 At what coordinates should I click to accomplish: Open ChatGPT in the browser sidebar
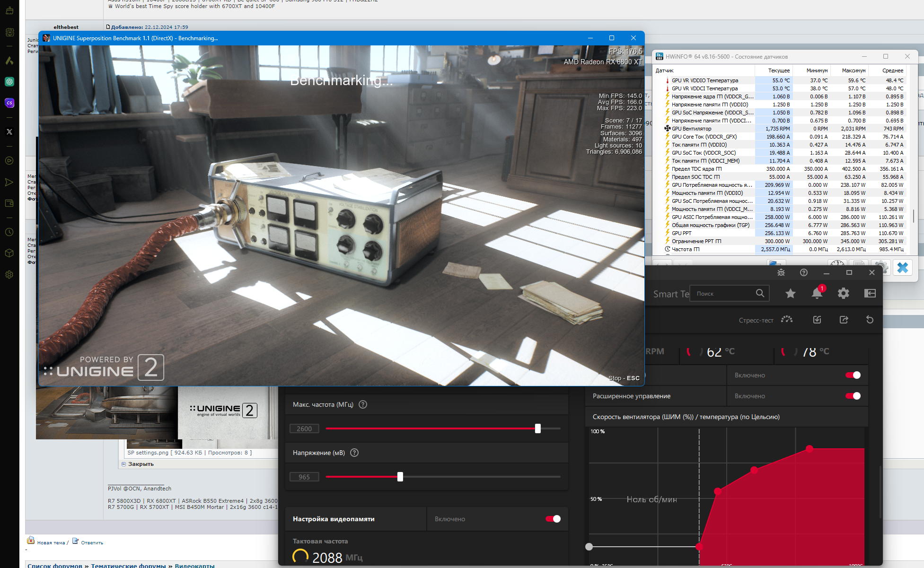[9, 82]
